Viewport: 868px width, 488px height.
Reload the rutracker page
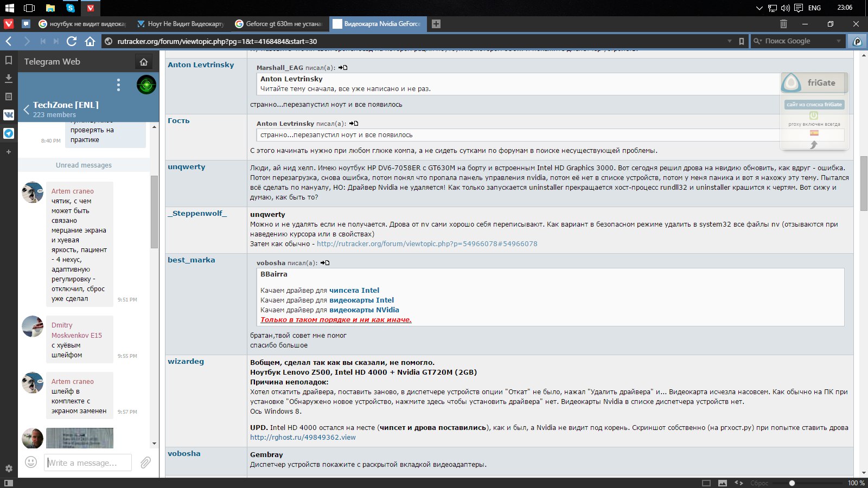72,41
